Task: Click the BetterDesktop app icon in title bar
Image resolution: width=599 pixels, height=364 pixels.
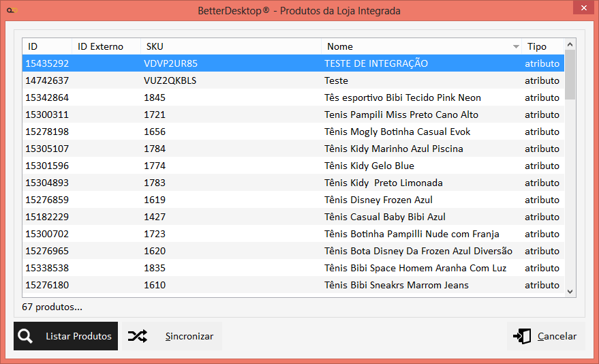Action: coord(11,10)
